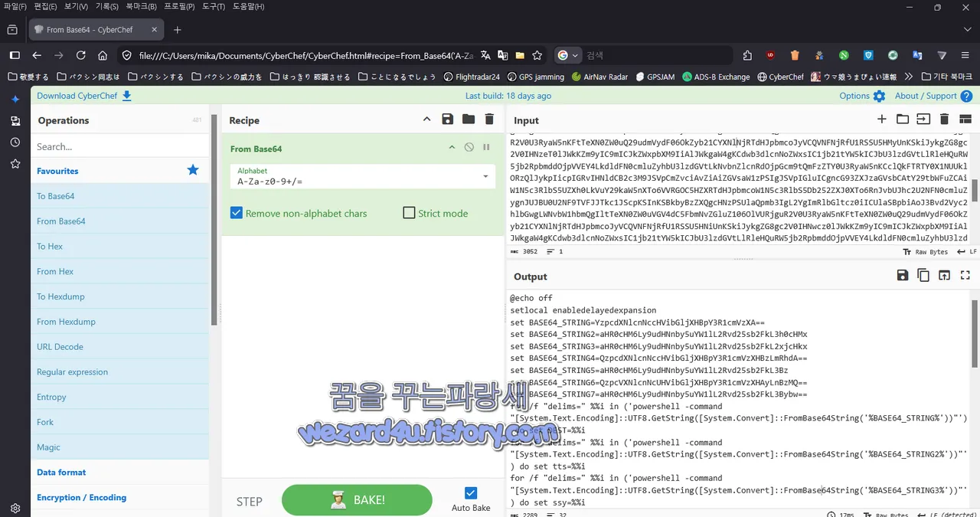This screenshot has height=517, width=980.
Task: Bookmark this page with the star
Action: 537,55
